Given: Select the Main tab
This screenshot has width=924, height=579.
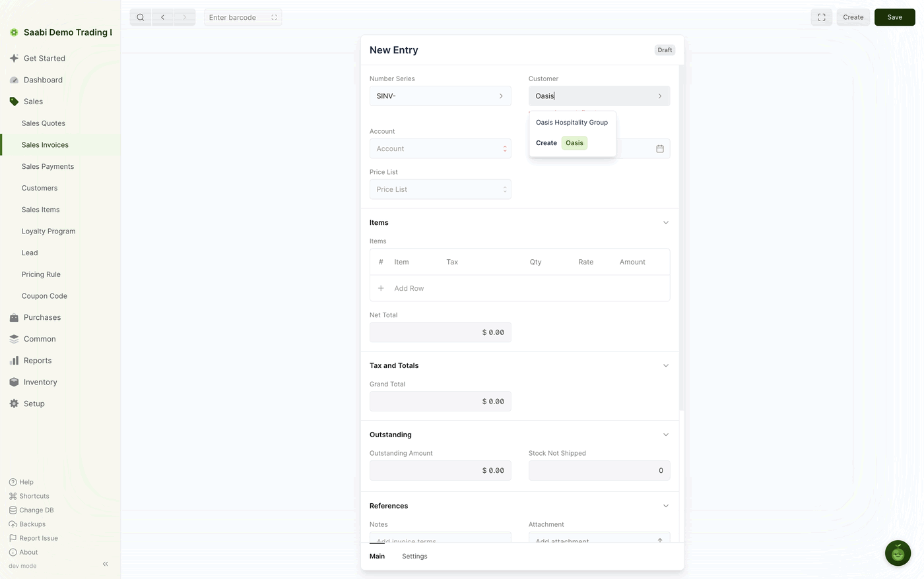Looking at the screenshot, I should click(377, 557).
